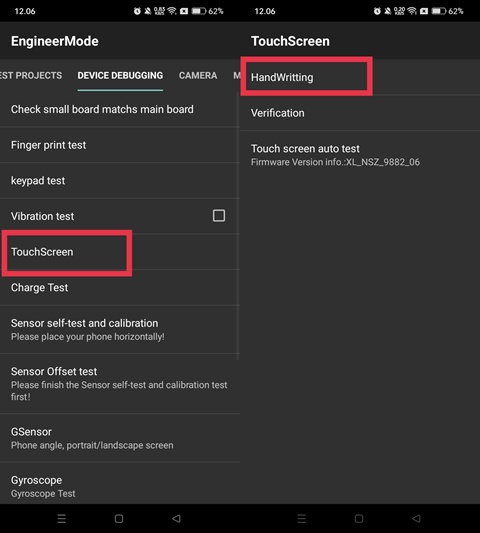Tap the right phone's home navigation icon

pyautogui.click(x=359, y=518)
